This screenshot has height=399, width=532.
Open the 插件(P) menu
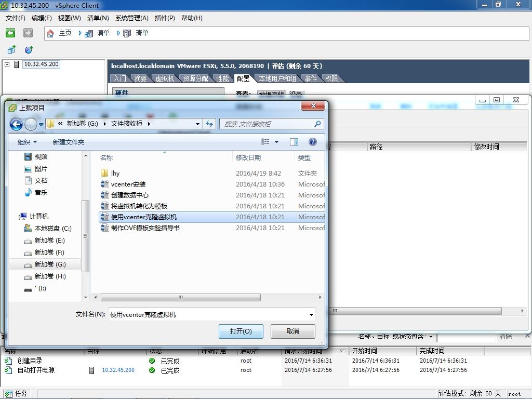pyautogui.click(x=165, y=18)
